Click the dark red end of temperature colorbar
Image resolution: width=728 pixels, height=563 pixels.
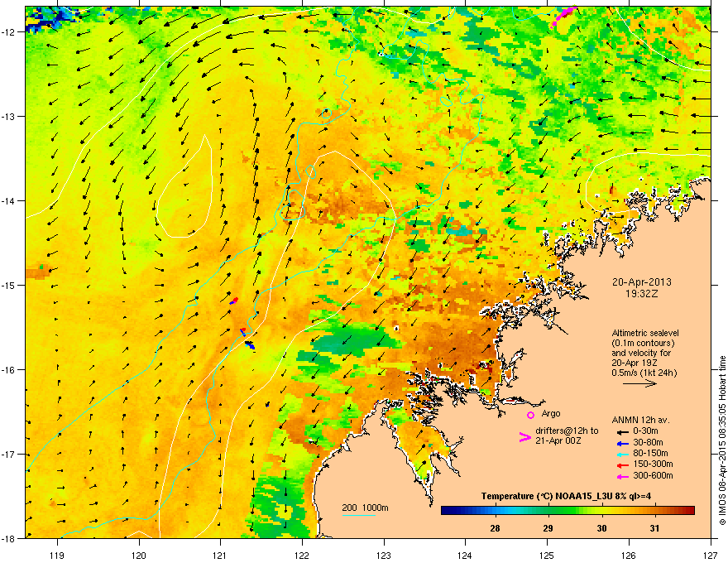(687, 511)
